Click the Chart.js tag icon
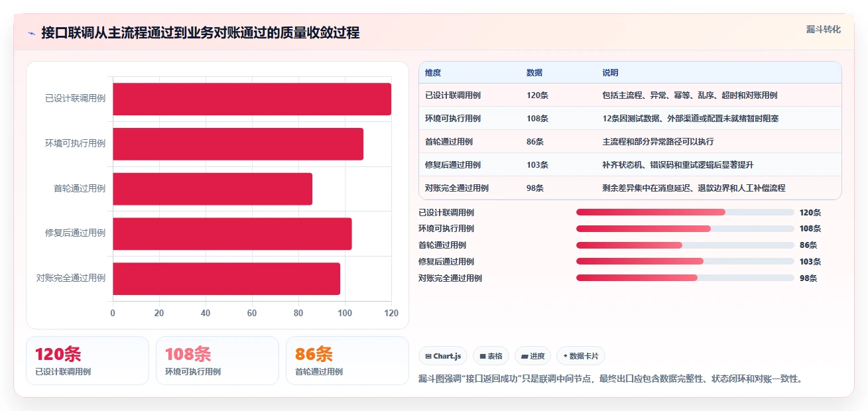Viewport: 868px width, 411px height. (x=428, y=357)
